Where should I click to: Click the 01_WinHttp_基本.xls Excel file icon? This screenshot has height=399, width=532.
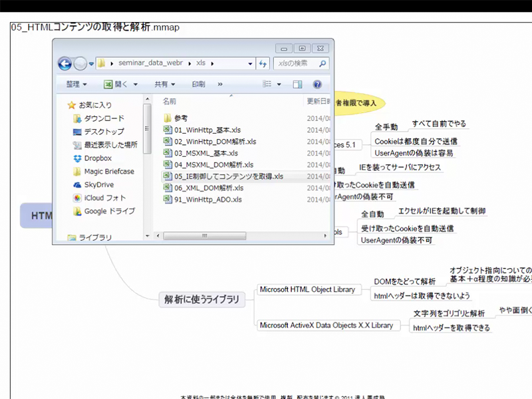[x=168, y=130]
